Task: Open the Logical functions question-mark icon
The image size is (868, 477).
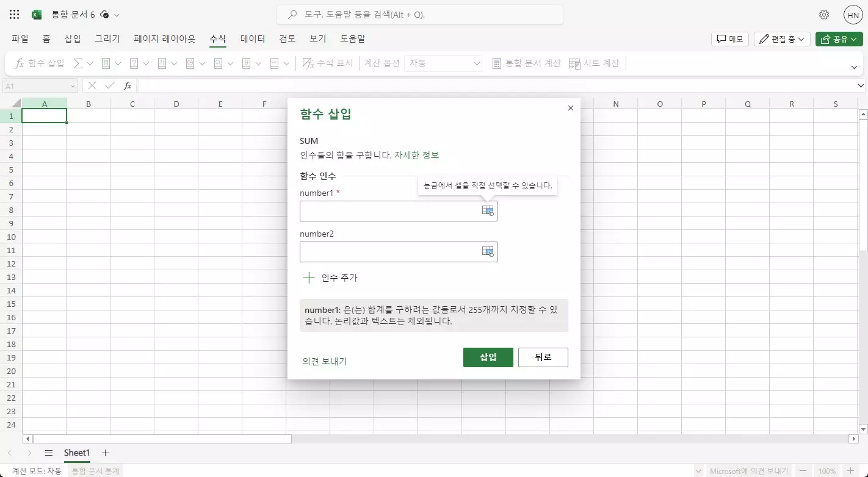Action: 134,63
